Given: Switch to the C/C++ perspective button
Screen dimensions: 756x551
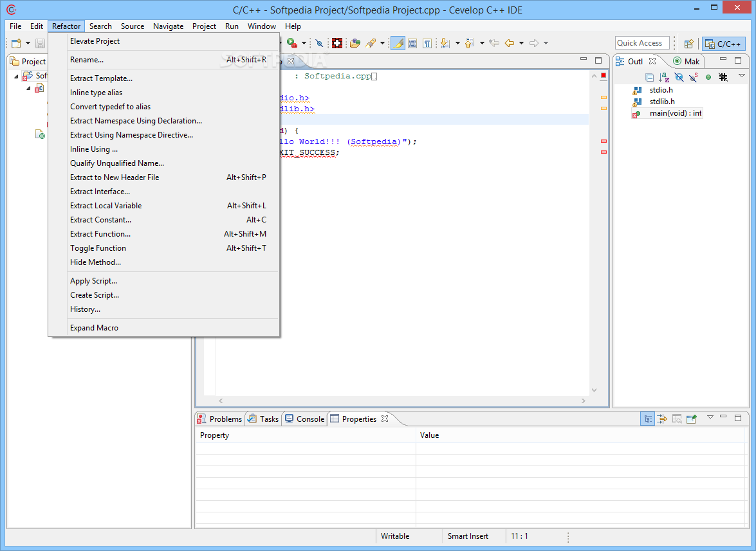Looking at the screenshot, I should coord(723,44).
